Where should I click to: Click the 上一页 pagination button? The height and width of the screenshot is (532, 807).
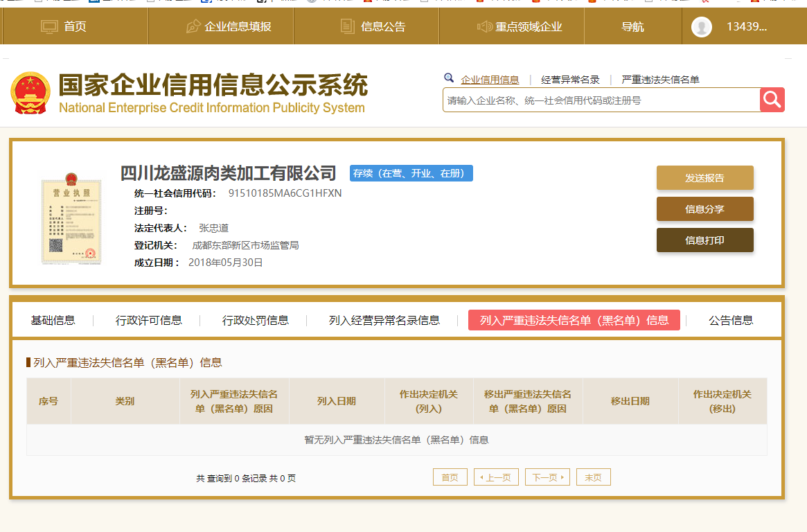496,477
